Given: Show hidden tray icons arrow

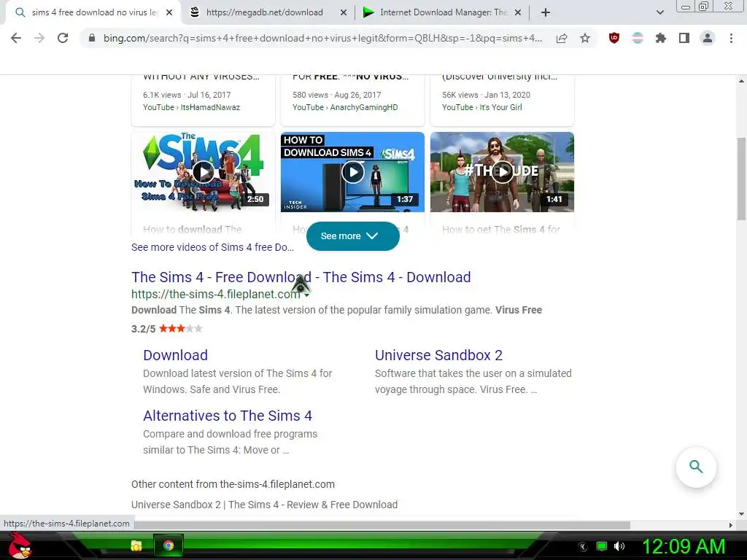Looking at the screenshot, I should [x=583, y=547].
